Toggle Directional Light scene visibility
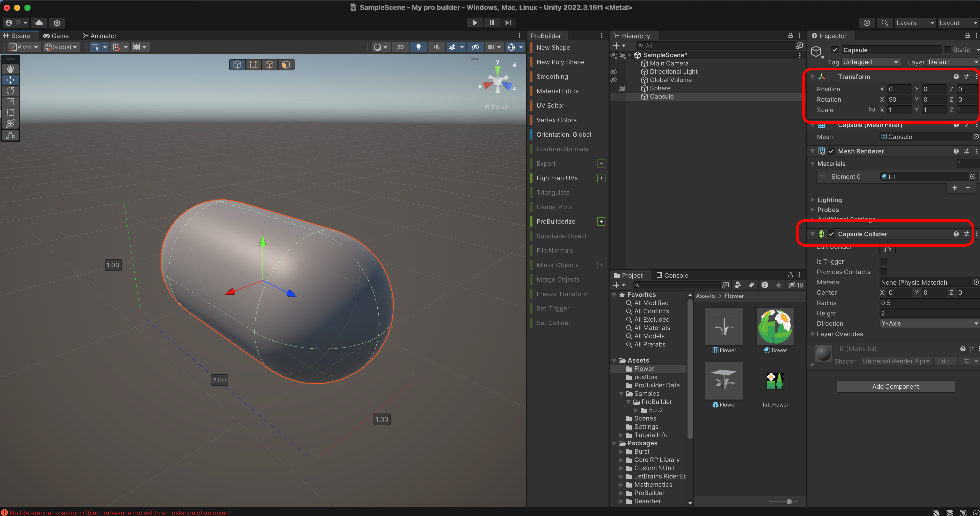This screenshot has height=516, width=980. (x=614, y=72)
